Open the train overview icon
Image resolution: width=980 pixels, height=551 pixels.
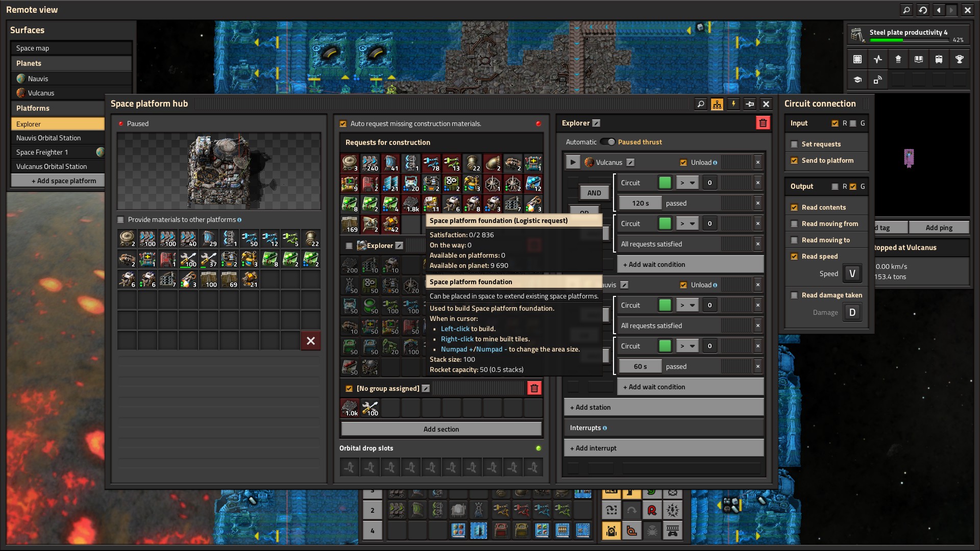[x=939, y=59]
